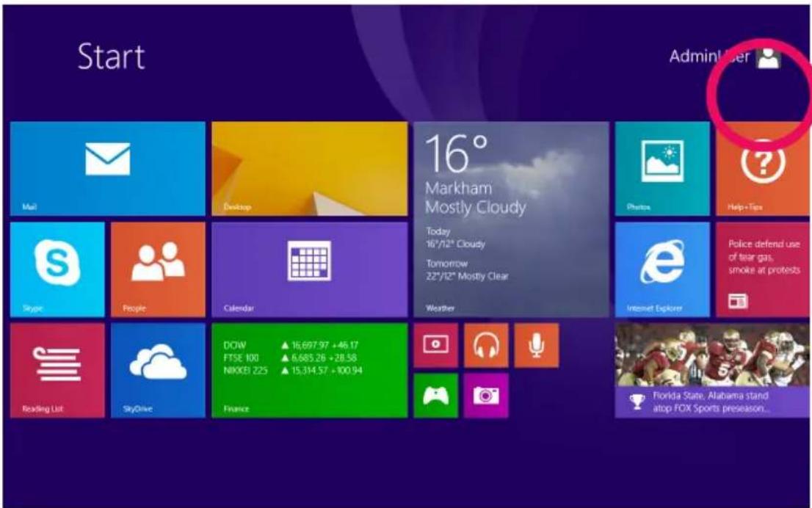Screen dimensions: 812x508
Task: Open the Reading List tile
Action: tap(57, 371)
